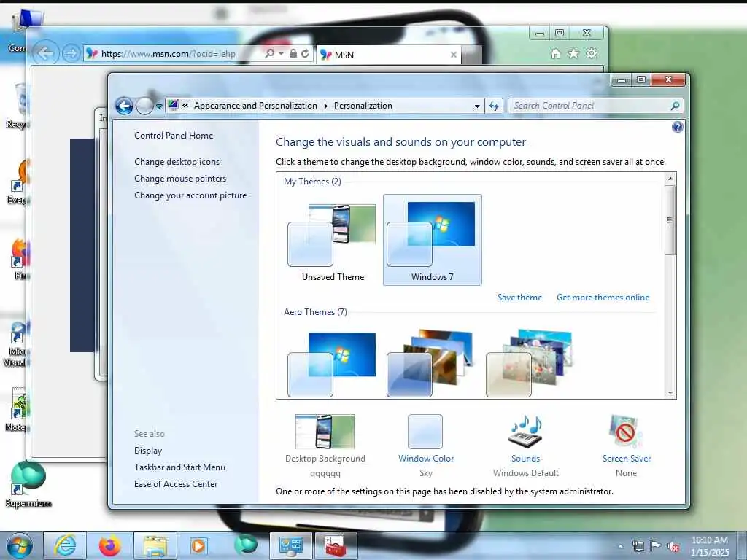Open new tab in Internet Explorer
Viewport: 747px width, 560px height.
[x=472, y=55]
